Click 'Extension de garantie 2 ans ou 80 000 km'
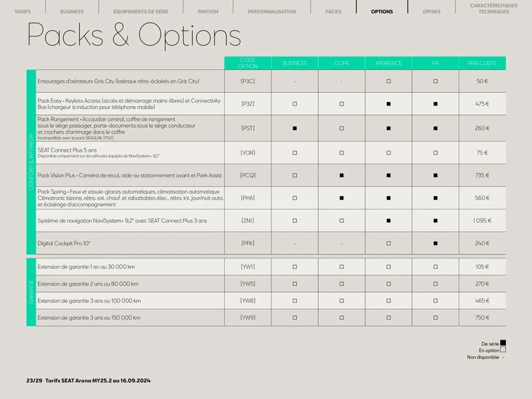 click(x=88, y=284)
